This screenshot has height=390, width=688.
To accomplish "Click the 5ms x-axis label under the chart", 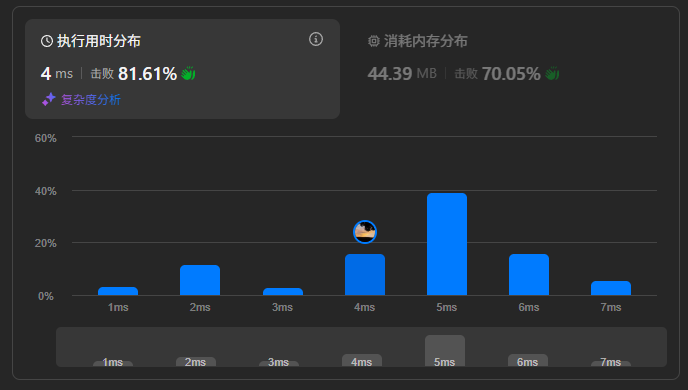I will 447,307.
